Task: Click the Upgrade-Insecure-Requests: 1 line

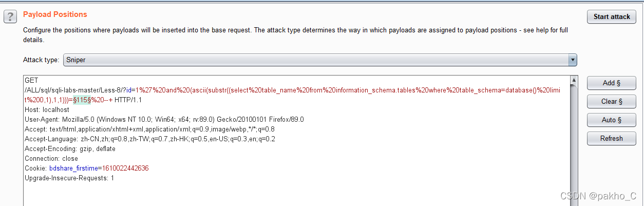Action: tap(69, 178)
